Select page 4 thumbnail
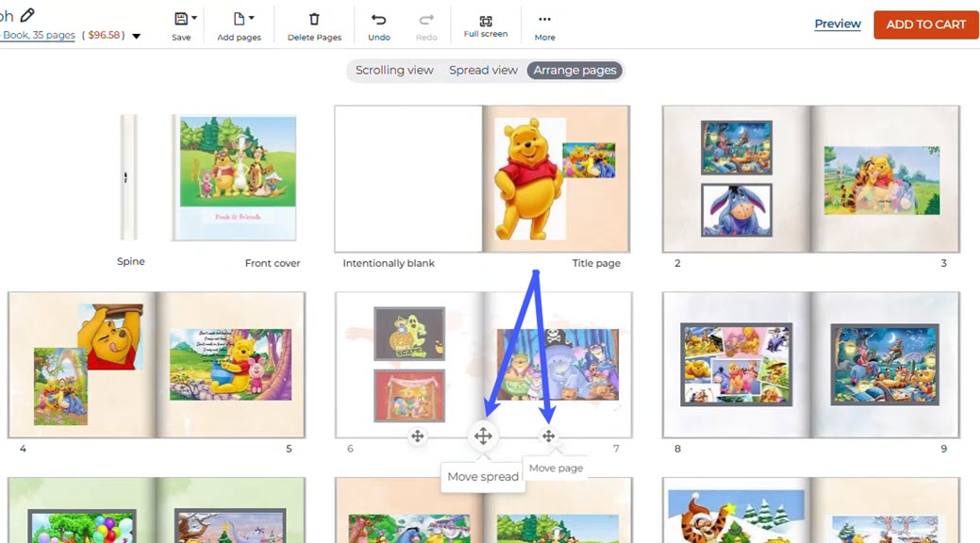980x543 pixels. click(82, 365)
